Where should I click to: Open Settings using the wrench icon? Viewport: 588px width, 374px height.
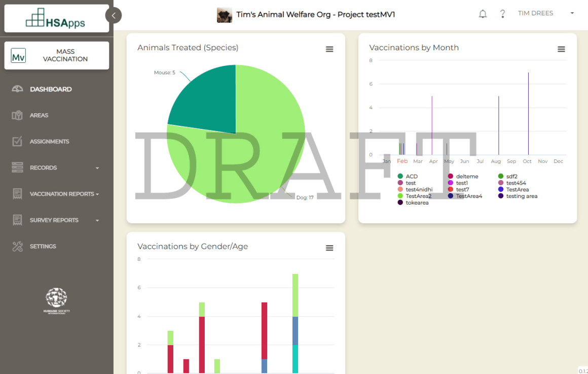(x=17, y=246)
